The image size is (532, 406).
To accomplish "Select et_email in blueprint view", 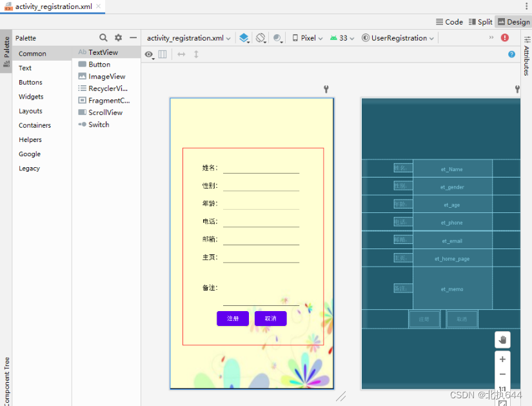I will tap(452, 241).
